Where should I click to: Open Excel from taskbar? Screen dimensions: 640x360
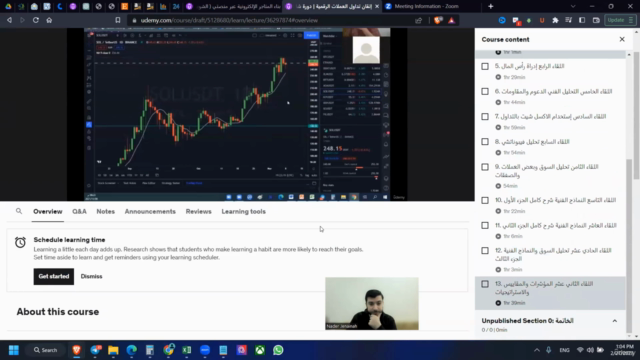tap(187, 350)
